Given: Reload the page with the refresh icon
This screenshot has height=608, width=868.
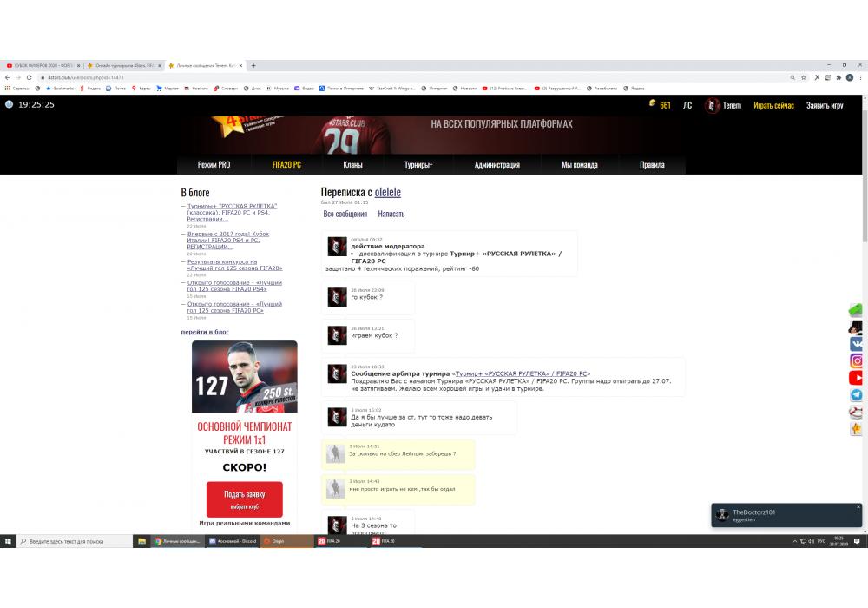Looking at the screenshot, I should 29,77.
